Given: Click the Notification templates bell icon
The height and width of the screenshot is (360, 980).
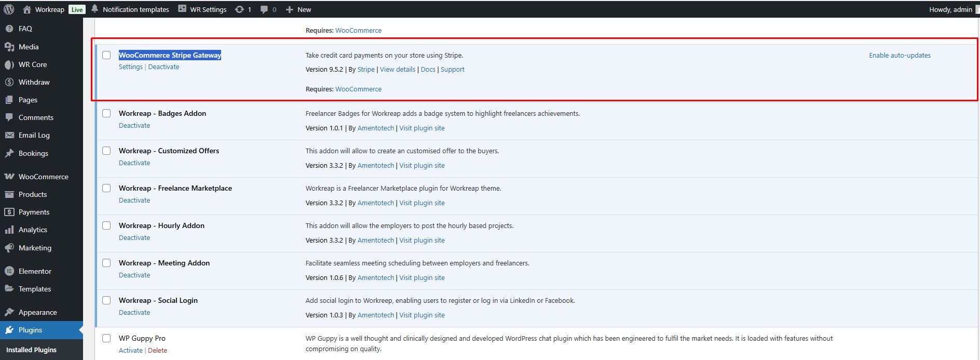Looking at the screenshot, I should click(x=95, y=9).
